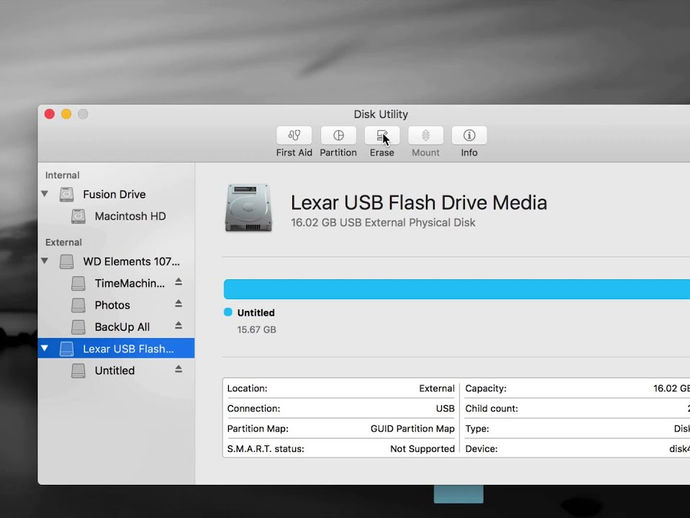This screenshot has height=518, width=690.
Task: Eject the Untitled volume
Action: pyautogui.click(x=178, y=369)
